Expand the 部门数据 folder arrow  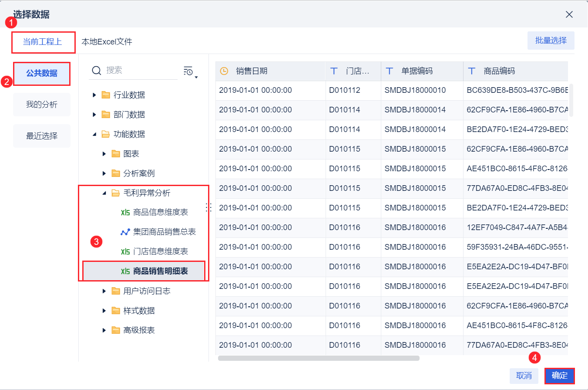coord(94,115)
